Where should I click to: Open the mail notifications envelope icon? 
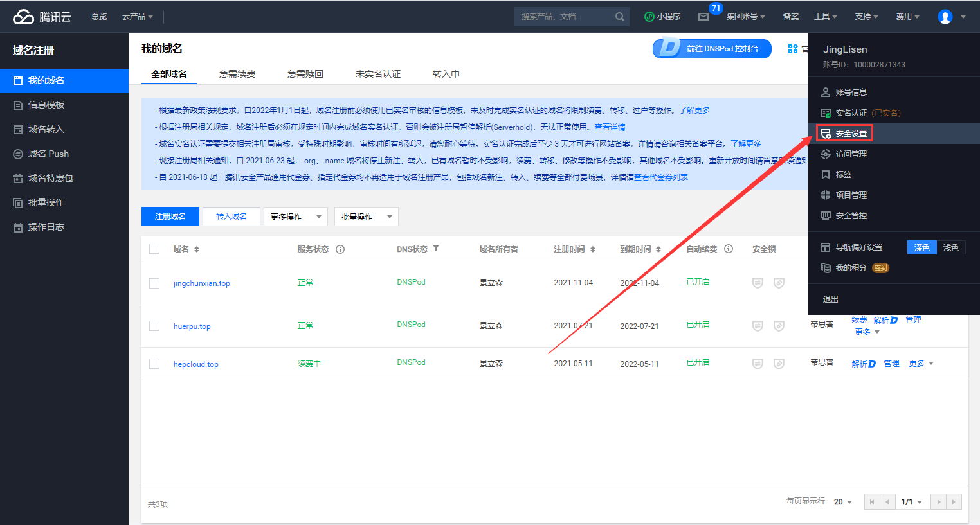point(703,17)
